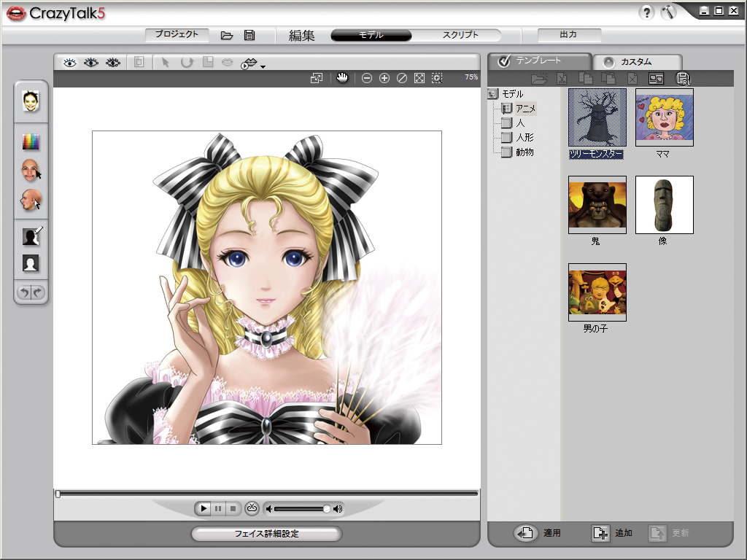Image resolution: width=747 pixels, height=560 pixels.
Task: Select second eye view mode icon
Action: tap(91, 63)
